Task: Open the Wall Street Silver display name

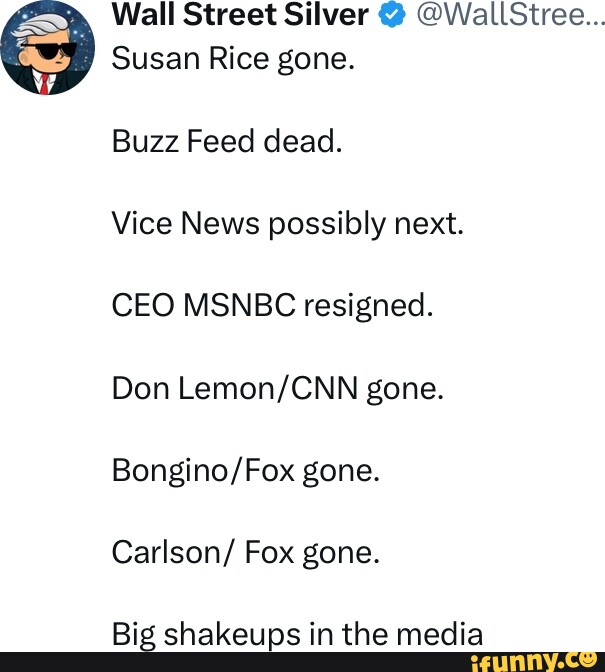Action: (240, 15)
